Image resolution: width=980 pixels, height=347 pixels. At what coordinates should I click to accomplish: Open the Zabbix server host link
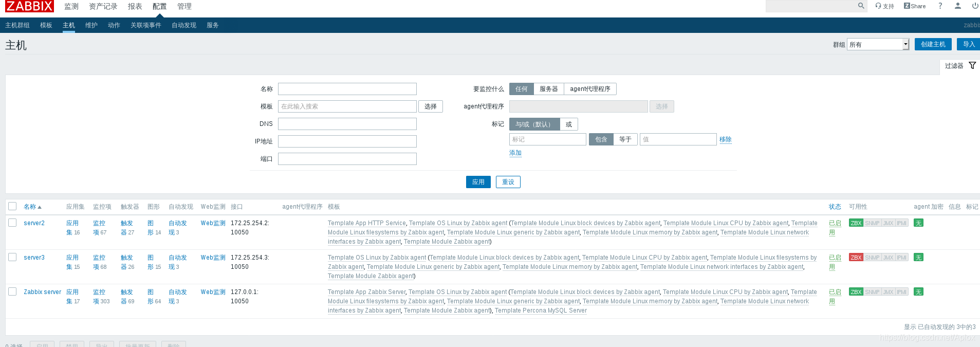[x=42, y=292]
